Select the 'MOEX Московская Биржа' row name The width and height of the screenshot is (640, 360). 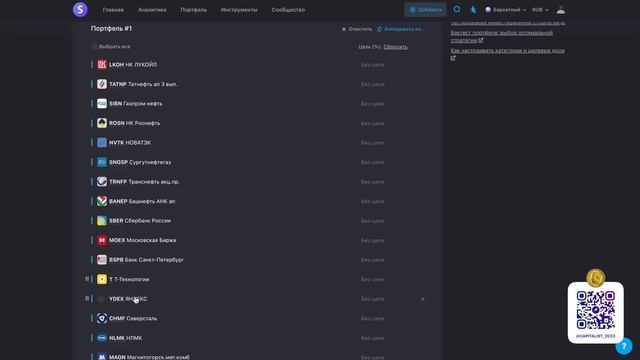coord(142,240)
